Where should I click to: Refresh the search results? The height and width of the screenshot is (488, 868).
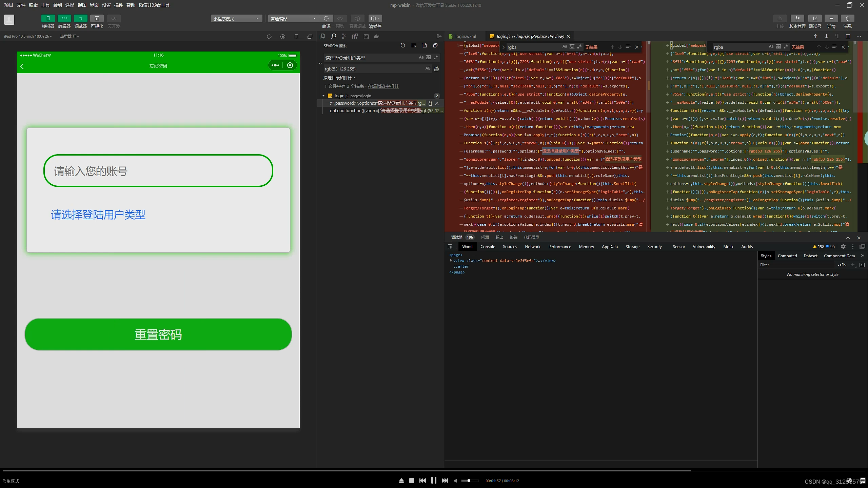402,45
